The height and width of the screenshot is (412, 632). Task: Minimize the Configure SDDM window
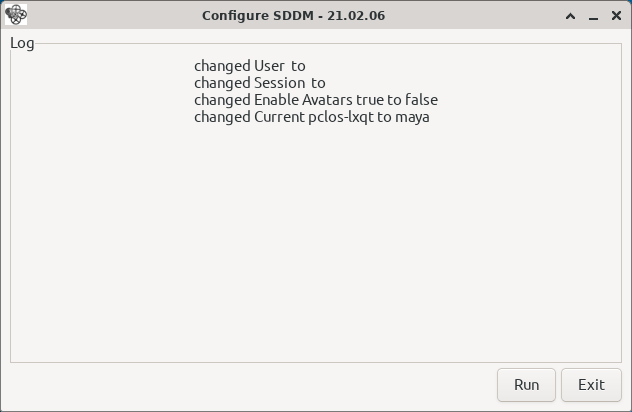593,16
